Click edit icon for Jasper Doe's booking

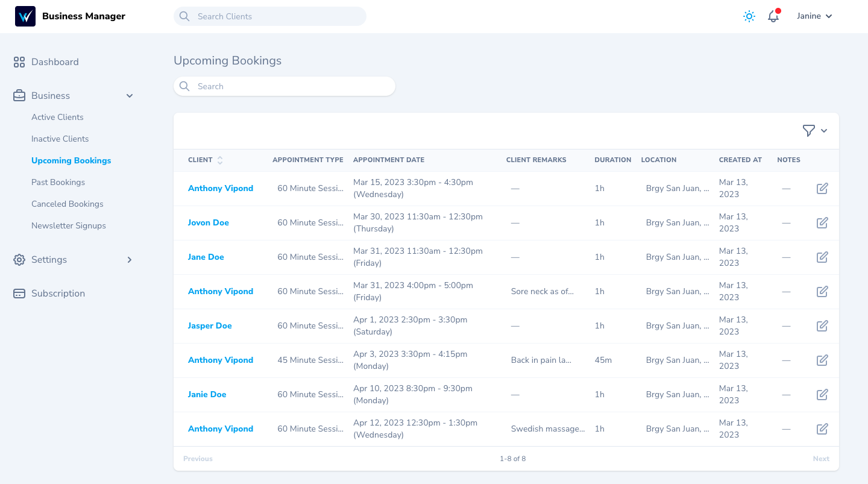pos(822,326)
